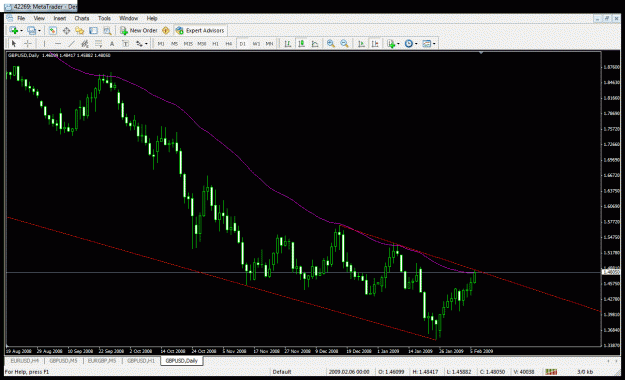
Task: Click the connection status bars indicator
Action: (x=551, y=372)
